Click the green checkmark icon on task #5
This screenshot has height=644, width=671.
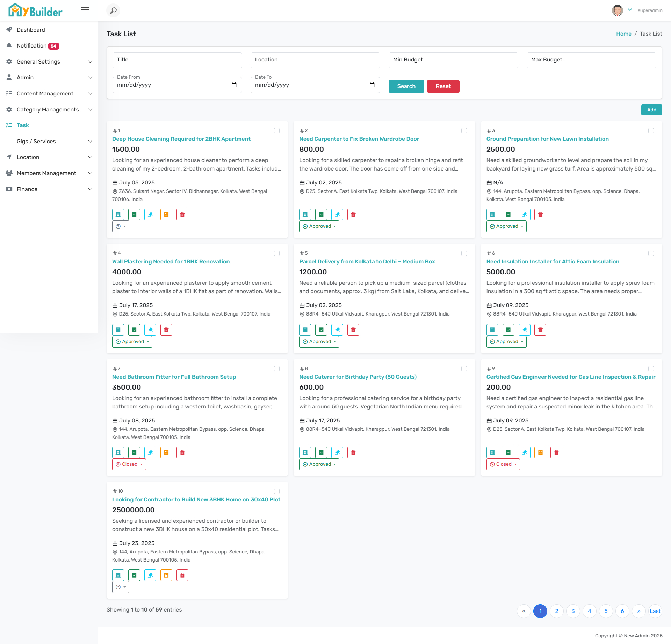tap(321, 330)
